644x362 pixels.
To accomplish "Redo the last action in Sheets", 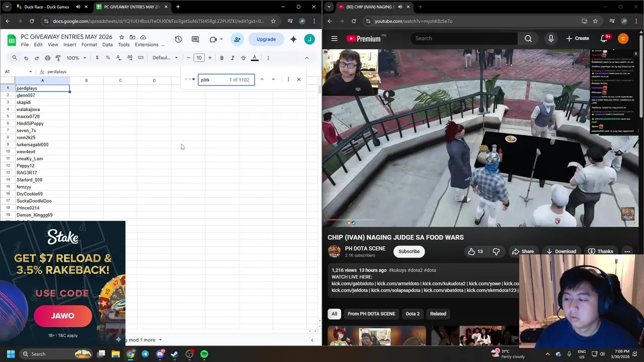I will pos(37,58).
